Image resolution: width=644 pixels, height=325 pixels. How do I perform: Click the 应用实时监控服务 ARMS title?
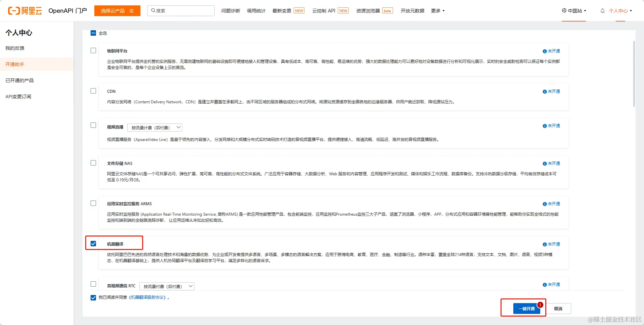pyautogui.click(x=129, y=204)
